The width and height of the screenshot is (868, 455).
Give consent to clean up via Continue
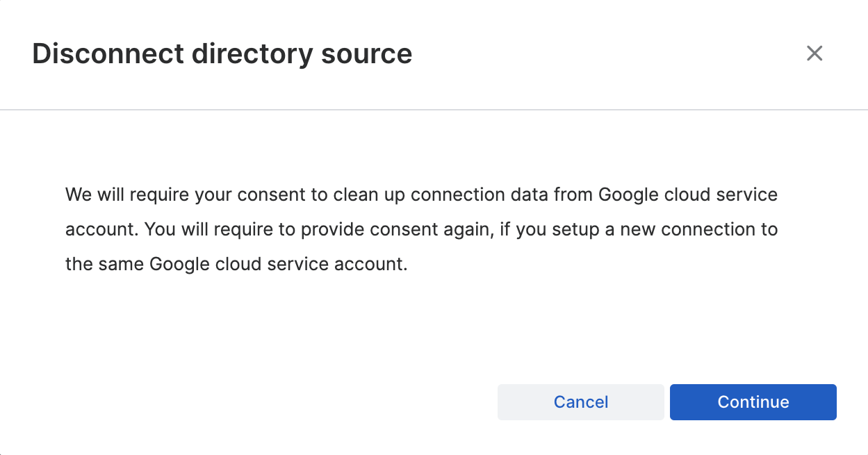click(753, 402)
